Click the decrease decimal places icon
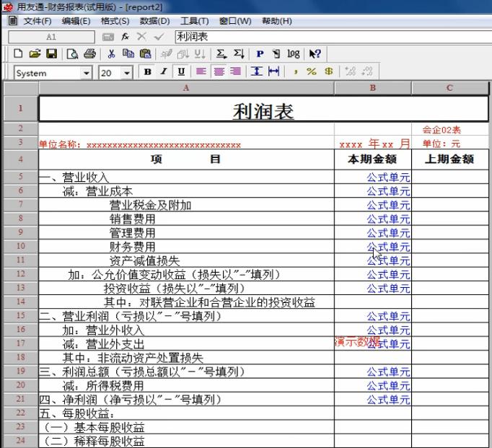The height and width of the screenshot is (448, 492). [366, 71]
